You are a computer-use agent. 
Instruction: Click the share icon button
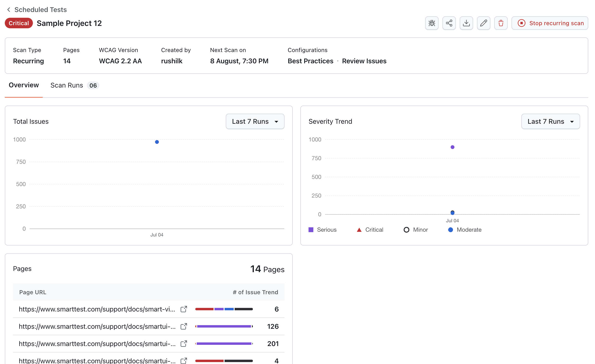point(449,23)
